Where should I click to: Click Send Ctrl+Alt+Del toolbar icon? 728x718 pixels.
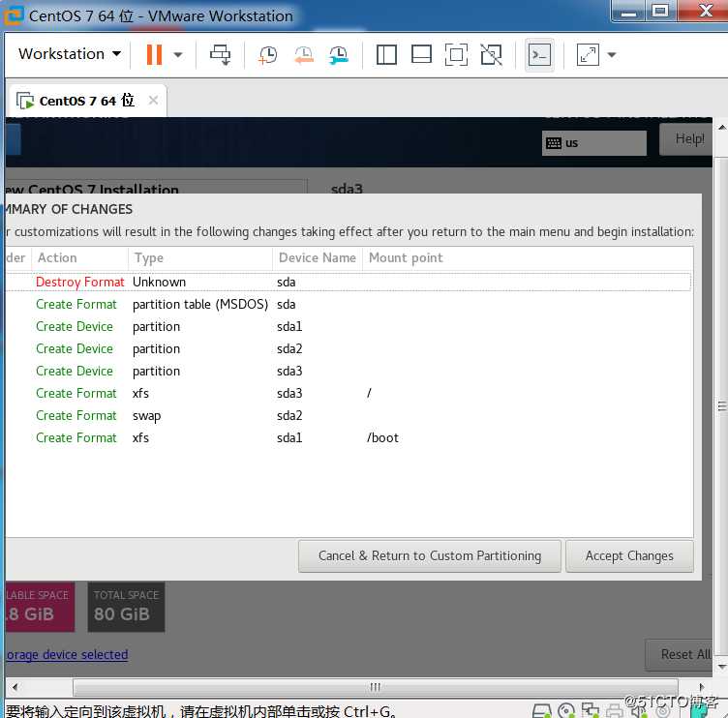tap(220, 55)
